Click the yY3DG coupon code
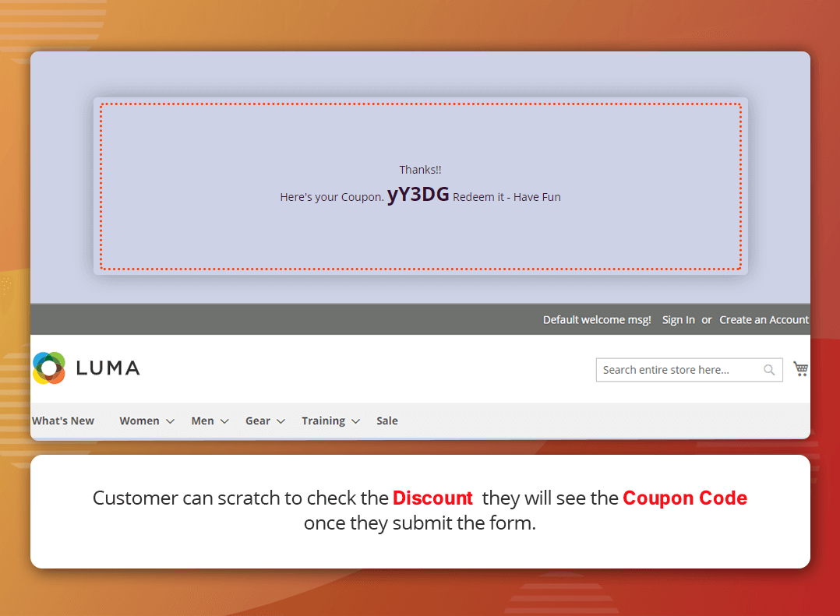The image size is (840, 616). pos(418,195)
